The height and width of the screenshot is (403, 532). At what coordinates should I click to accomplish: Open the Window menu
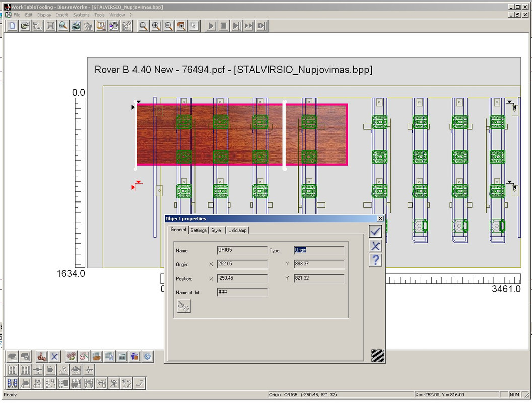[x=117, y=15]
